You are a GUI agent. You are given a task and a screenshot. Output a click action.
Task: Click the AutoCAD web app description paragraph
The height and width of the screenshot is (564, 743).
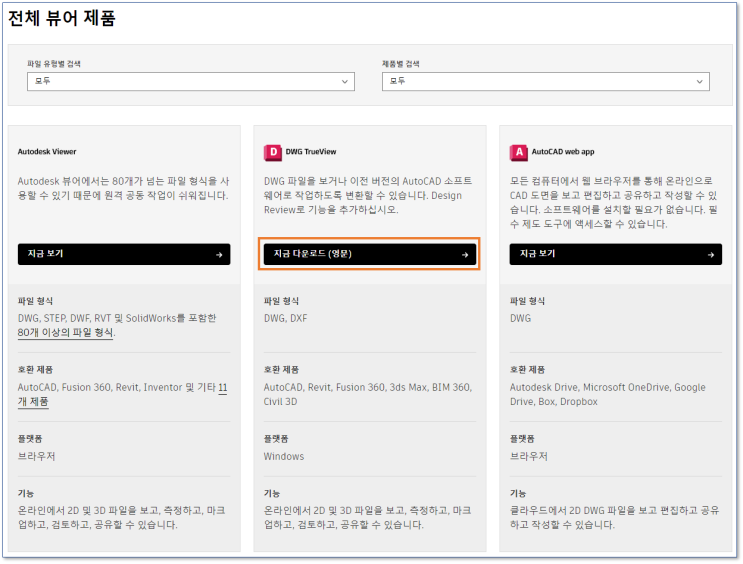614,202
